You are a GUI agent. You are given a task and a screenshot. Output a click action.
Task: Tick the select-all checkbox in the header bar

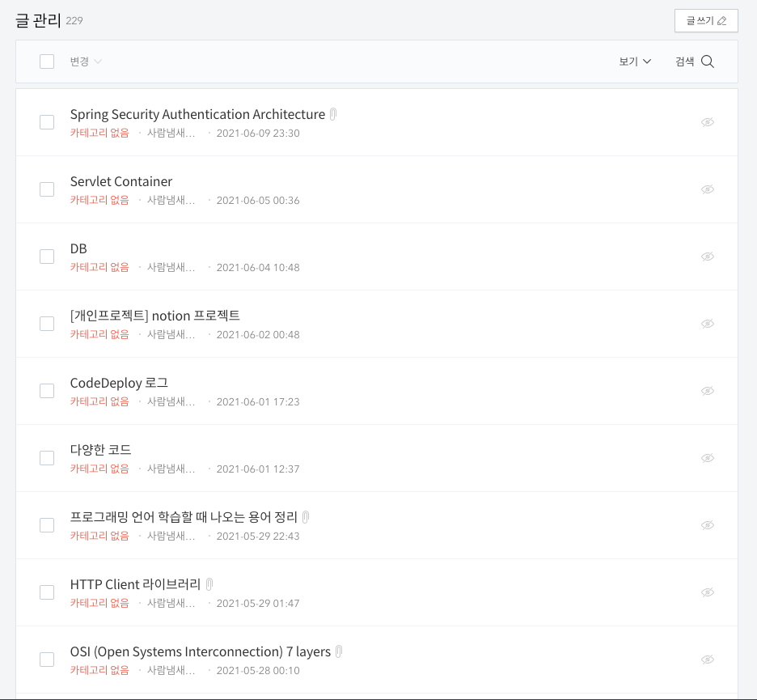coord(47,62)
